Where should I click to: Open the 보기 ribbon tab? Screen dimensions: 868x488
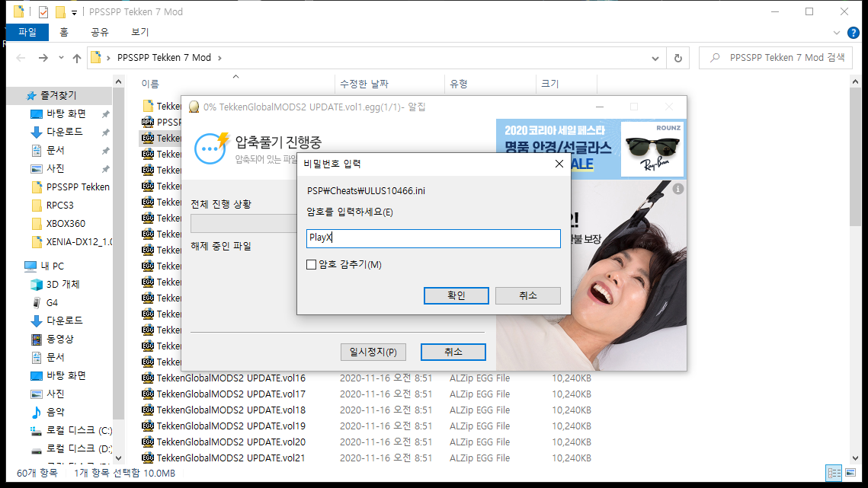pos(140,32)
